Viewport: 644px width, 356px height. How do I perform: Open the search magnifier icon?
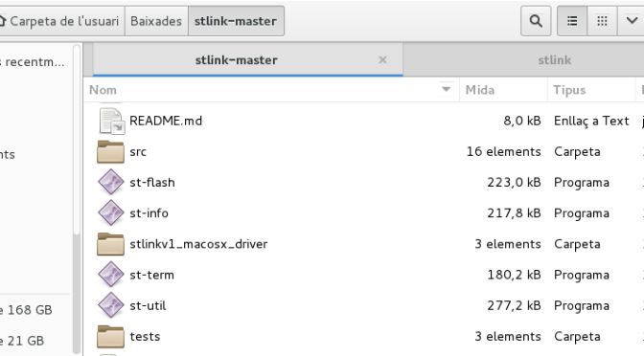536,21
